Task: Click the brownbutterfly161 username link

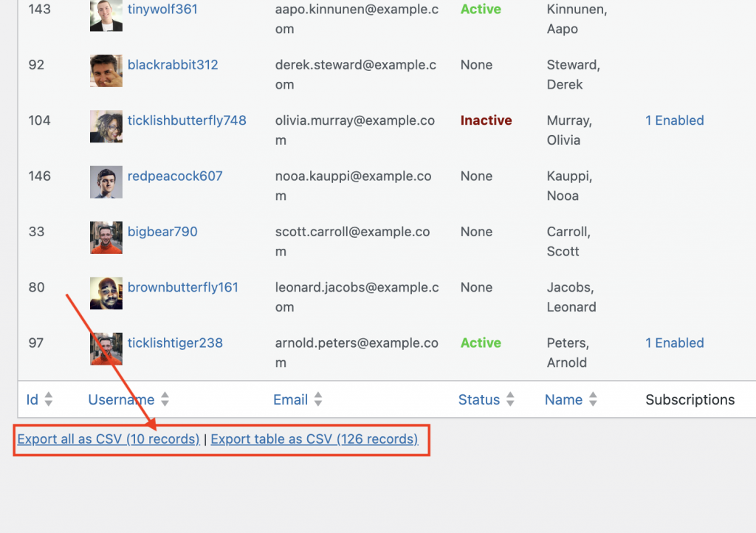Action: (x=182, y=287)
